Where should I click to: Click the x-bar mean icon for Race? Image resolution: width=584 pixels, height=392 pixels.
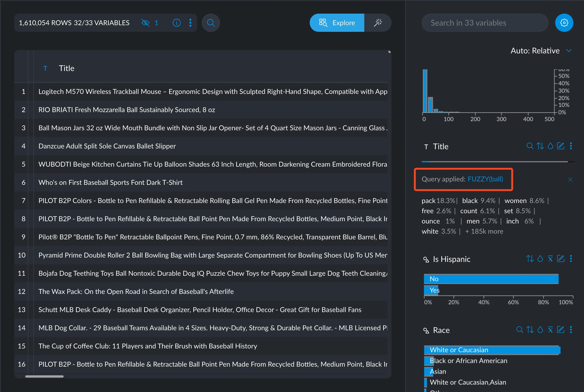point(550,330)
